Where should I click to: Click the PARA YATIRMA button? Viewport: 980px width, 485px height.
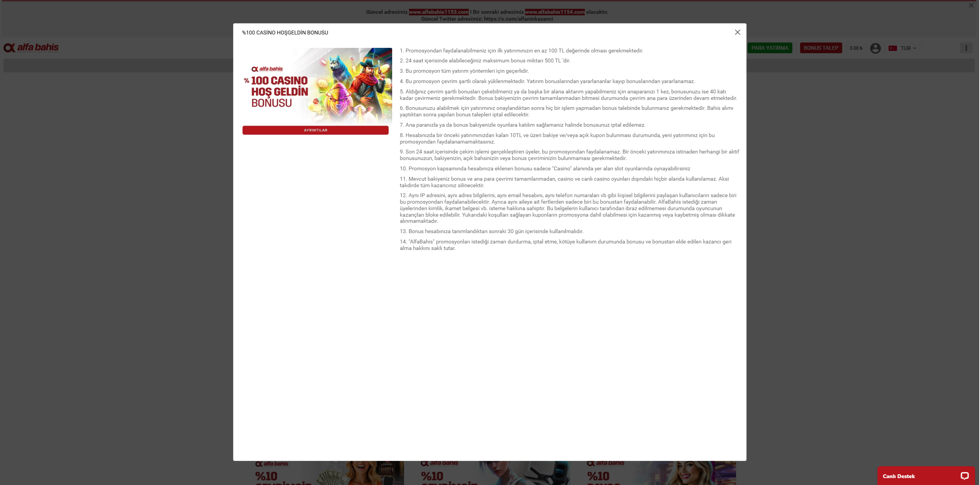pyautogui.click(x=769, y=48)
